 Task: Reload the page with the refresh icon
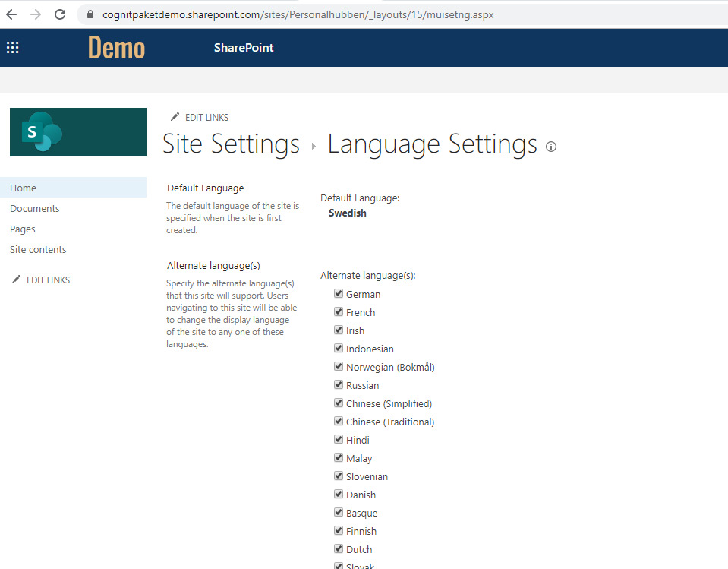point(60,14)
